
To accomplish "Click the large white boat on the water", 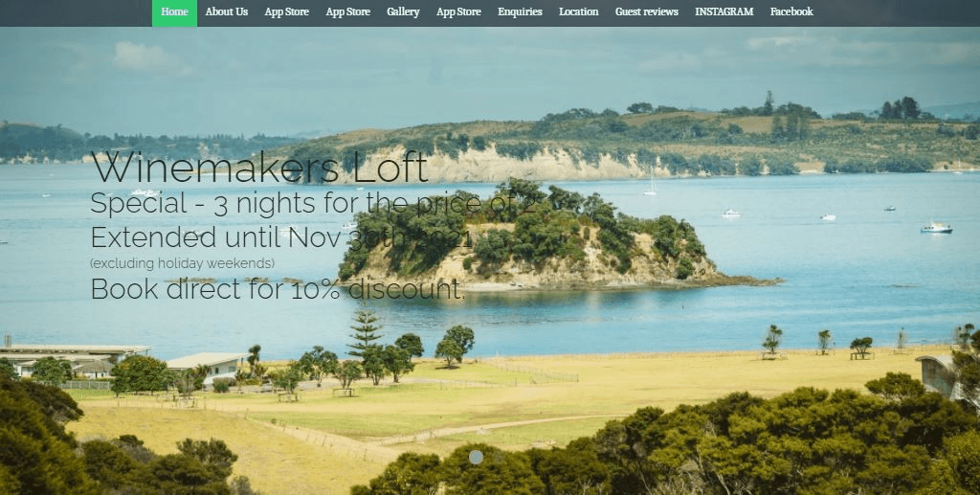I will [936, 228].
